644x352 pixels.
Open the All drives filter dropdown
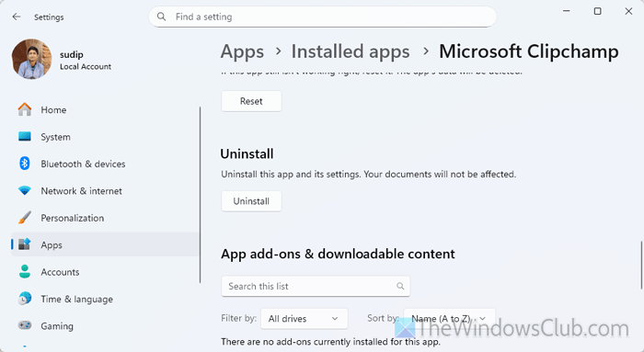point(304,319)
